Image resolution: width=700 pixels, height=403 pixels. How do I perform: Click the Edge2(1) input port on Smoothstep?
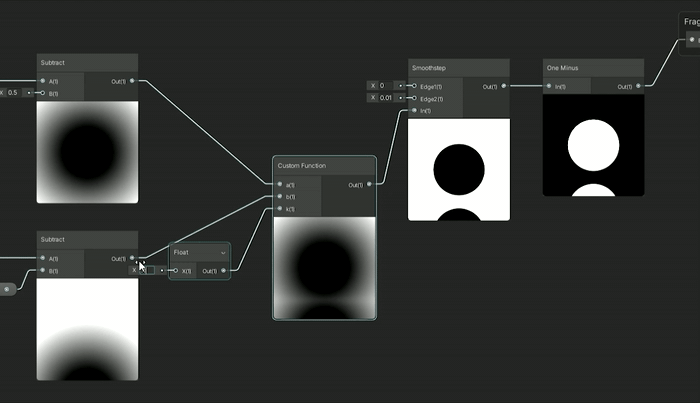[414, 99]
